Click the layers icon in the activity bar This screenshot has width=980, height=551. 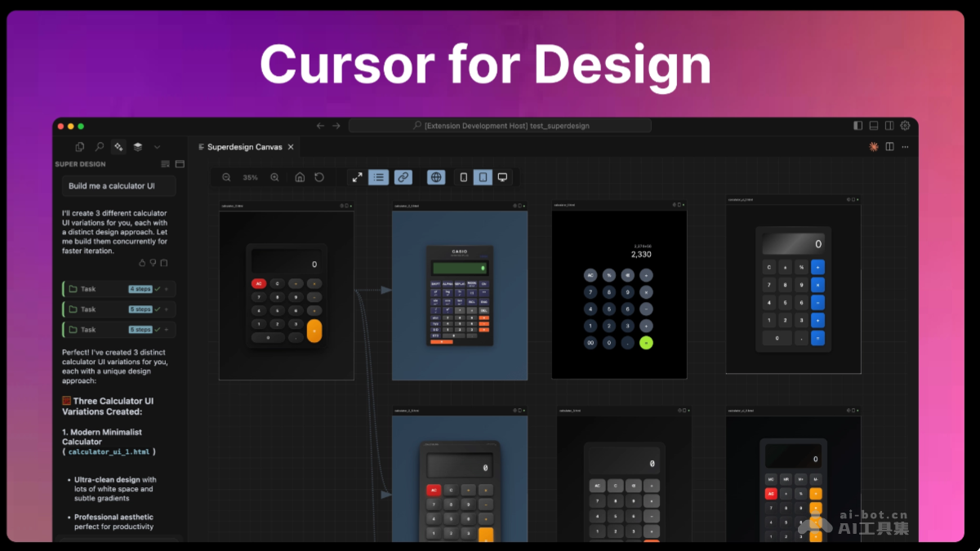[137, 146]
